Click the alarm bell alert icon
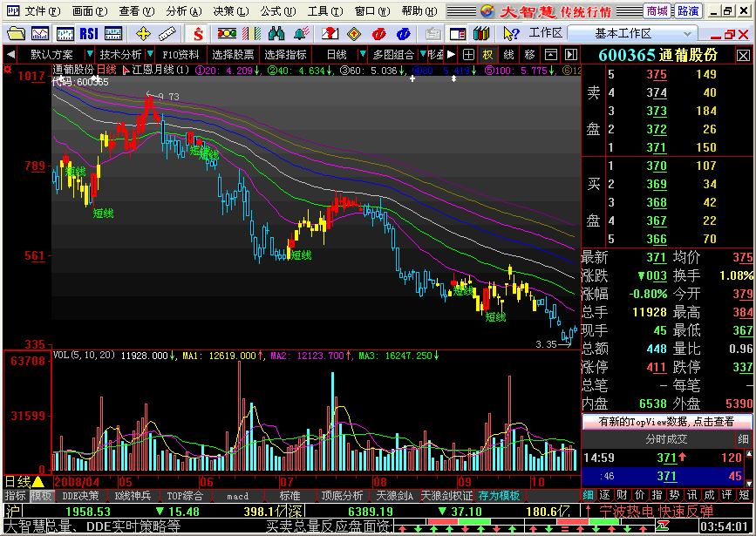Image resolution: width=756 pixels, height=536 pixels. point(302,33)
